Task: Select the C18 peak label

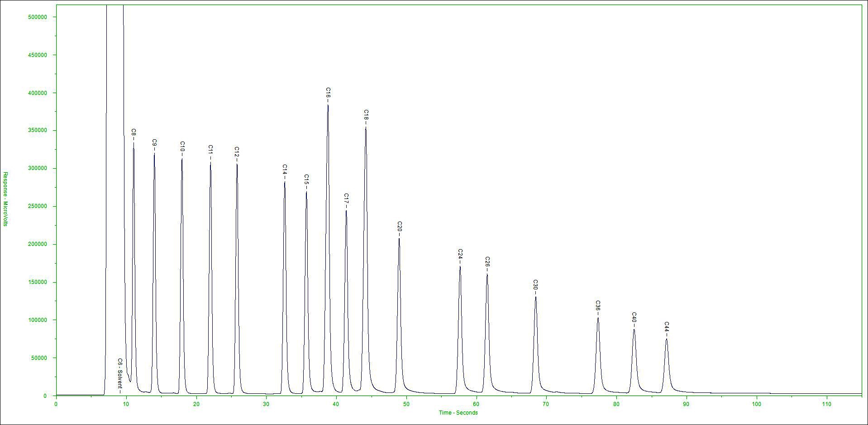Action: coord(366,115)
